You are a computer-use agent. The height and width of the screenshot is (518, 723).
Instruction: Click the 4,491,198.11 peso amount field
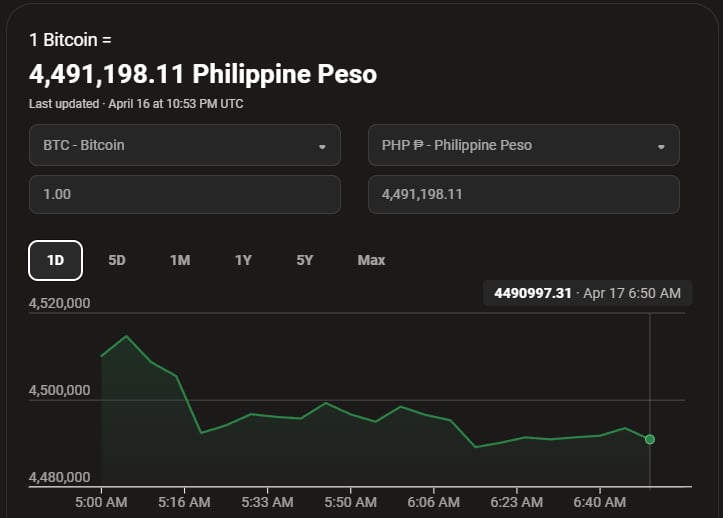tap(523, 194)
